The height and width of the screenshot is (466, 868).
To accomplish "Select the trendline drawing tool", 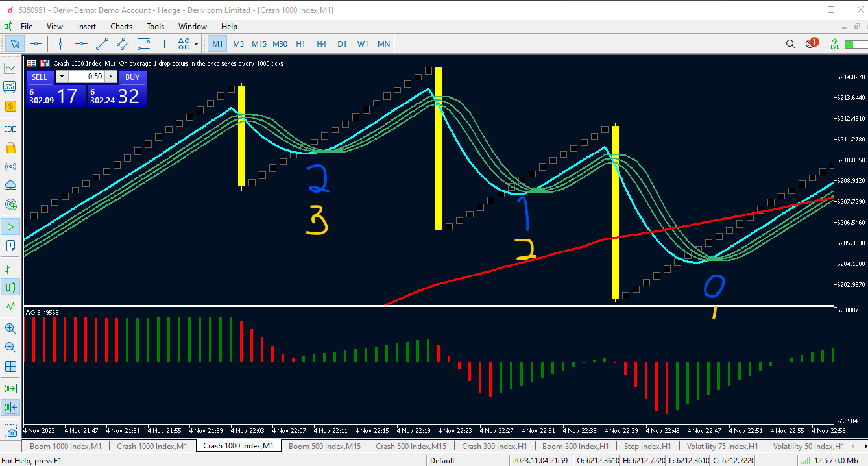I will tap(102, 44).
